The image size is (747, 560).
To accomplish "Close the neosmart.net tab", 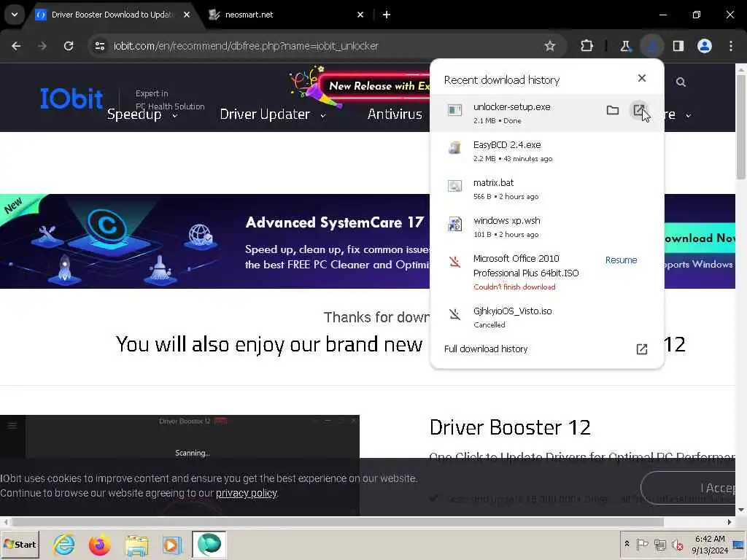I will (360, 15).
